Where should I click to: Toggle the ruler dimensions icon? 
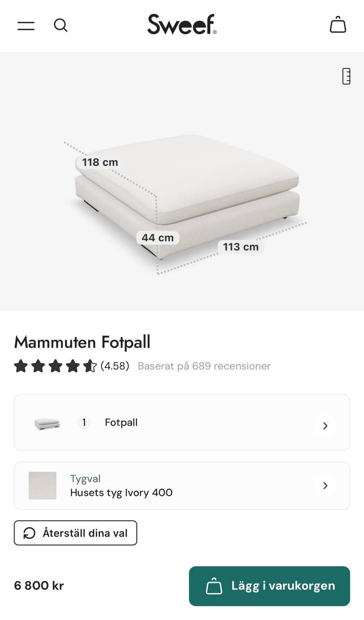coord(346,76)
